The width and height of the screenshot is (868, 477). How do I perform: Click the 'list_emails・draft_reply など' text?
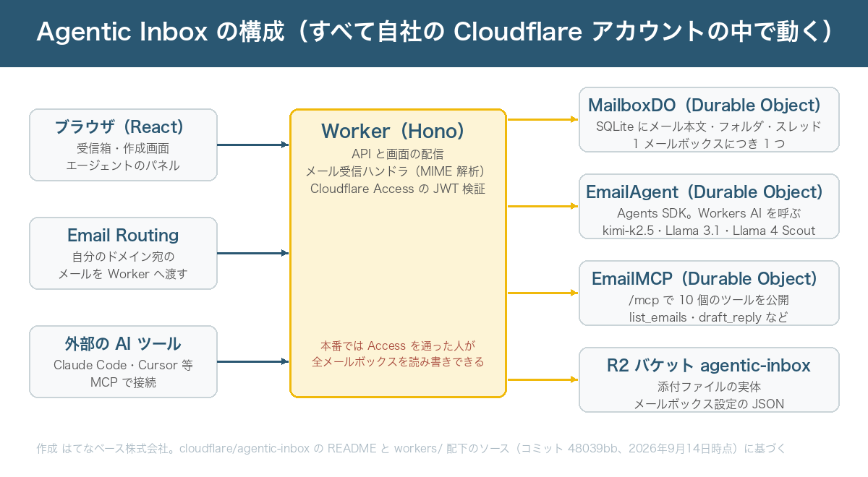pyautogui.click(x=709, y=317)
